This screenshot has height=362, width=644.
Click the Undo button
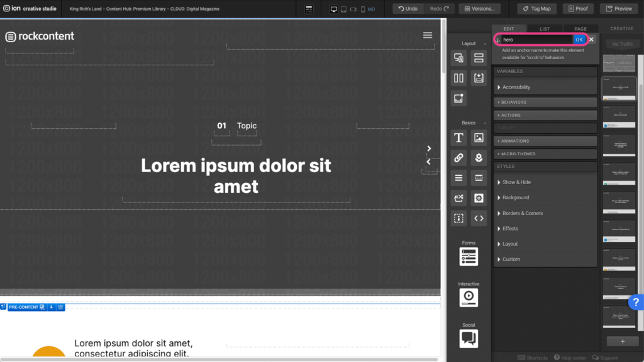(408, 9)
